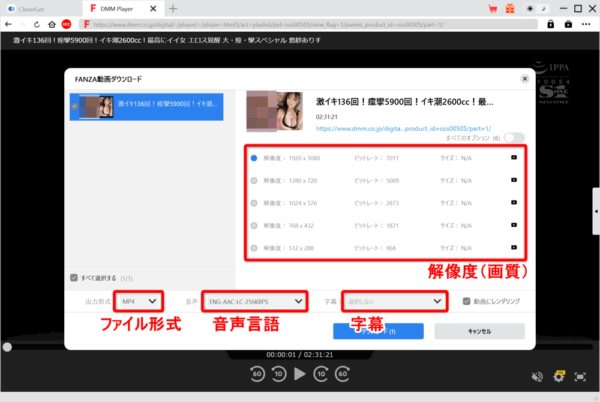This screenshot has width=600, height=402.
Task: Uncheck the すべて選択する checkbox
Action: [x=74, y=278]
